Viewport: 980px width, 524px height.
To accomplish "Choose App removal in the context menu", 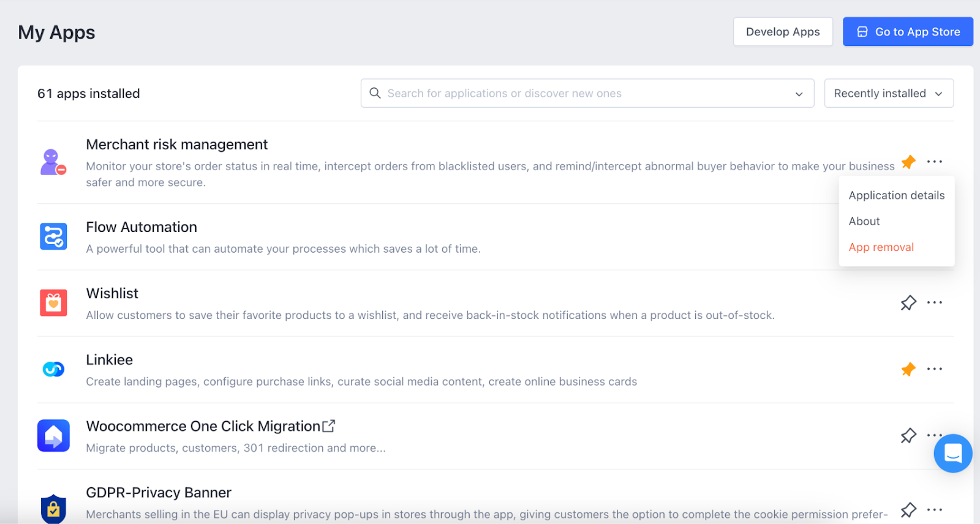I will (881, 247).
